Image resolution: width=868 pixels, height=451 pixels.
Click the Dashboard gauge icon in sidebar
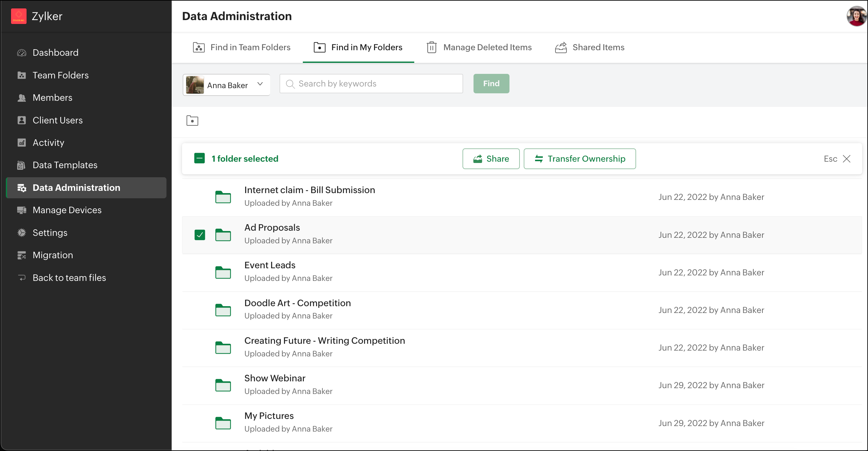pos(22,52)
